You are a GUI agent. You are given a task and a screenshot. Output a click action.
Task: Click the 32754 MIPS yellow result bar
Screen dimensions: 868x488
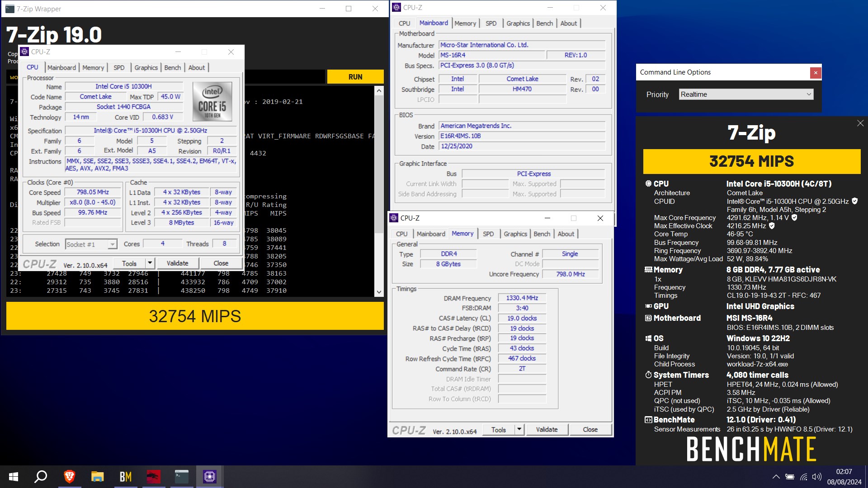click(195, 316)
